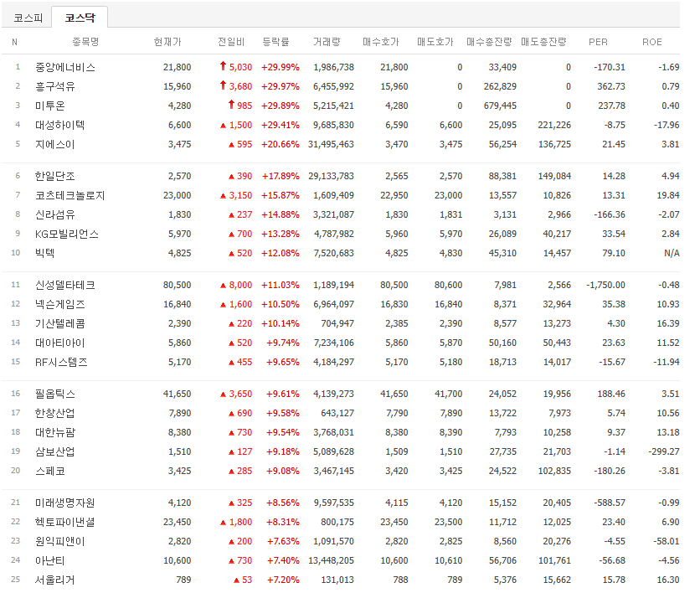
Task: Open stock 한일단조
Action: pyautogui.click(x=55, y=177)
